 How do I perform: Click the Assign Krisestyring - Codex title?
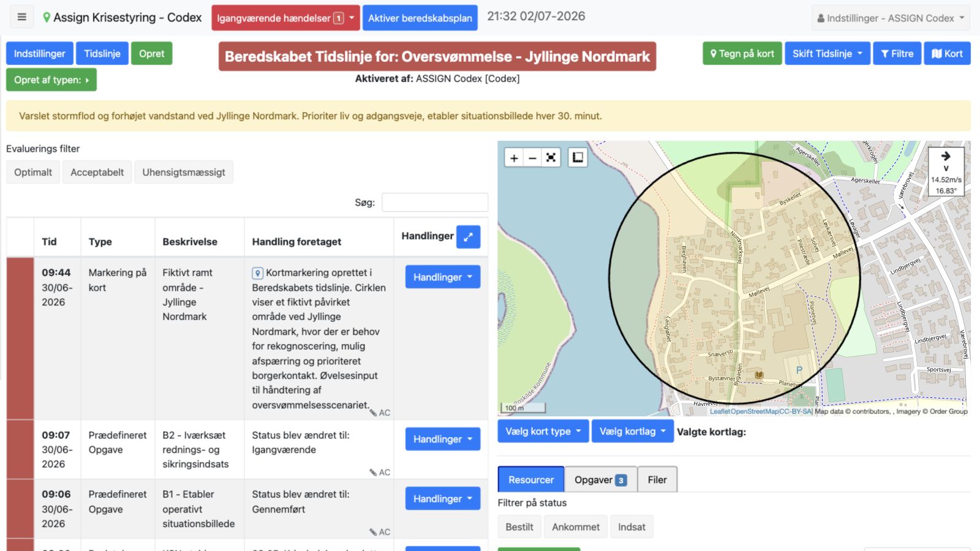tap(127, 18)
